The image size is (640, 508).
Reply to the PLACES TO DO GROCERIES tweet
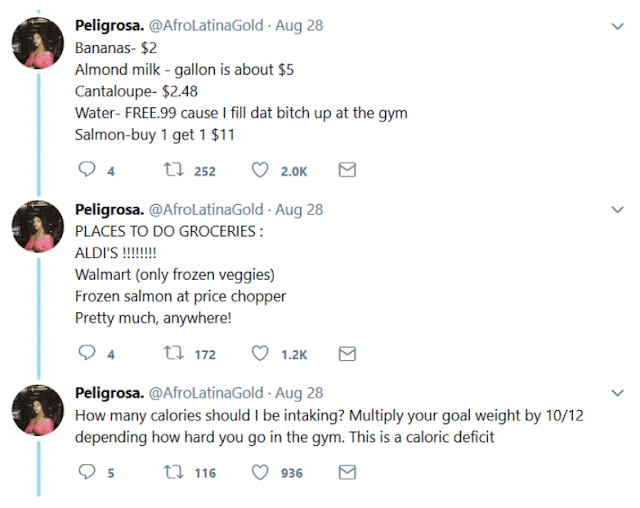(x=85, y=354)
